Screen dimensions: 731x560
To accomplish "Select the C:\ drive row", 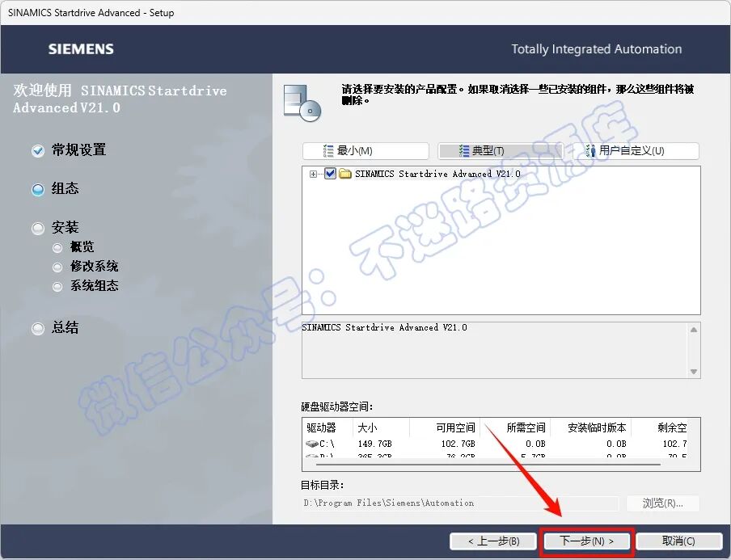I will click(x=496, y=444).
